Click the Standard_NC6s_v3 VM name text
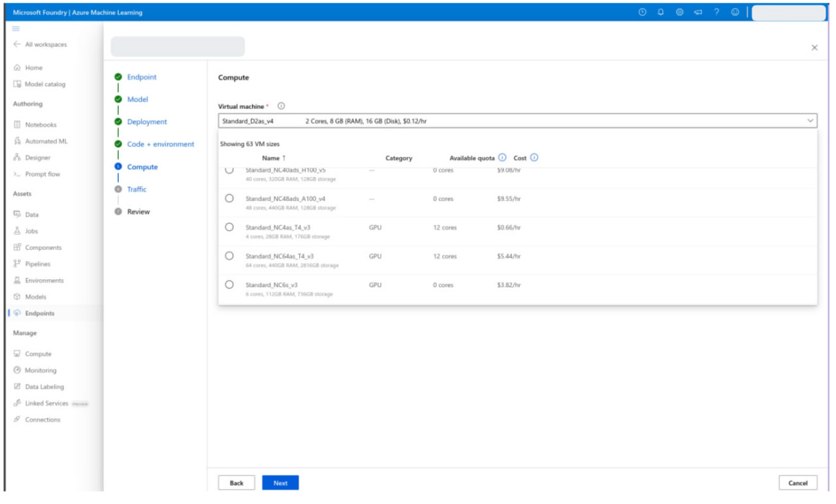Viewport: 836px width, 504px height. (272, 285)
